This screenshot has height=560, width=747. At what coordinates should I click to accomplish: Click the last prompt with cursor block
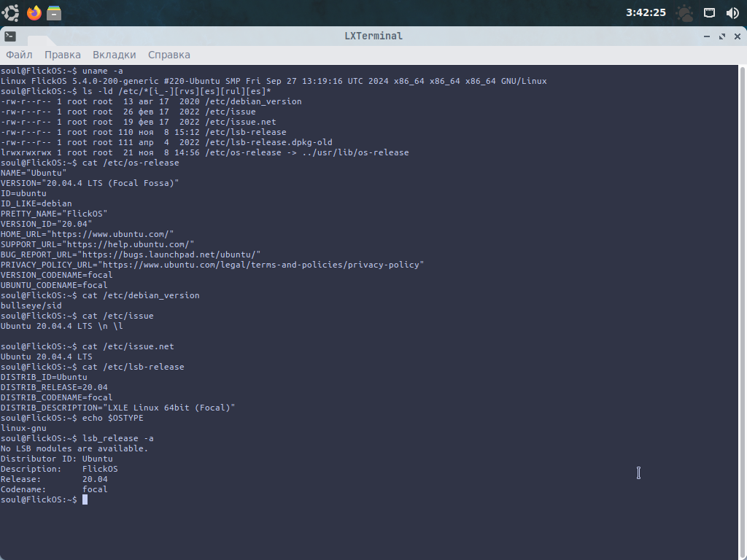coord(44,499)
